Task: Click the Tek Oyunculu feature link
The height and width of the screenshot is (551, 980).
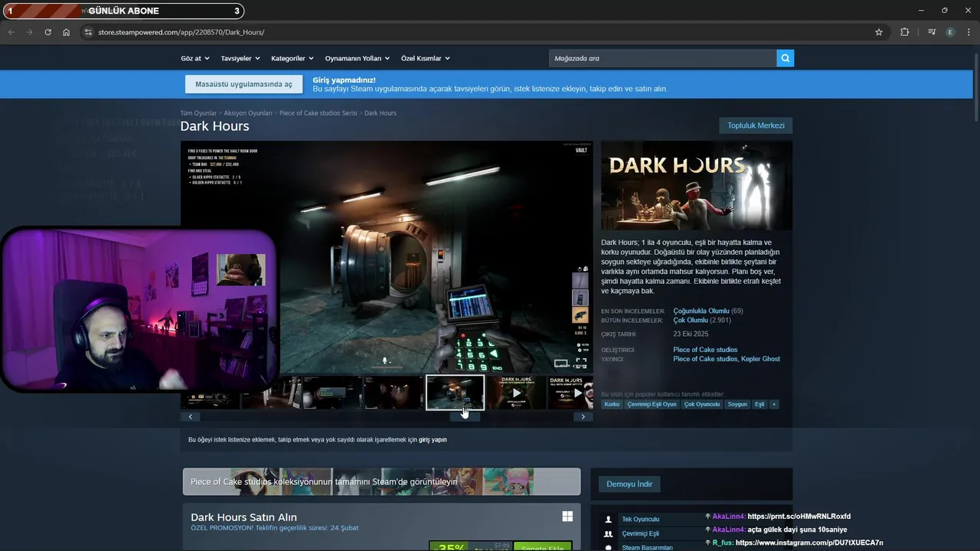Action: (640, 520)
